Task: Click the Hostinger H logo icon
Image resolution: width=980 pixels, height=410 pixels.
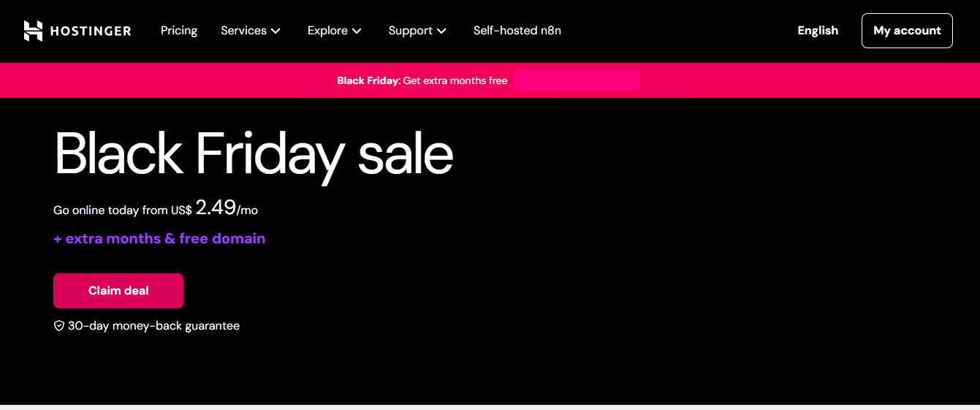Action: point(33,31)
